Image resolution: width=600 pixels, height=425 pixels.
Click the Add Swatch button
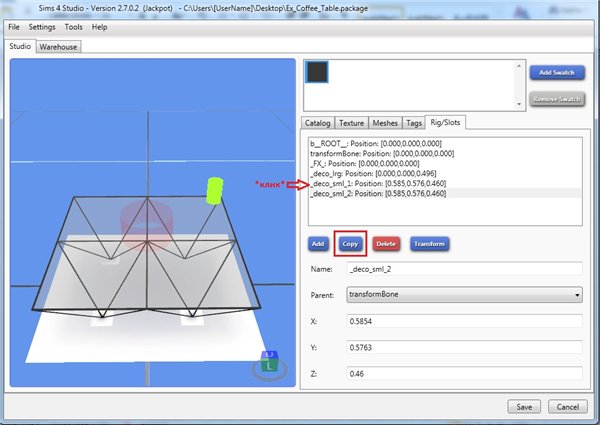[x=555, y=73]
